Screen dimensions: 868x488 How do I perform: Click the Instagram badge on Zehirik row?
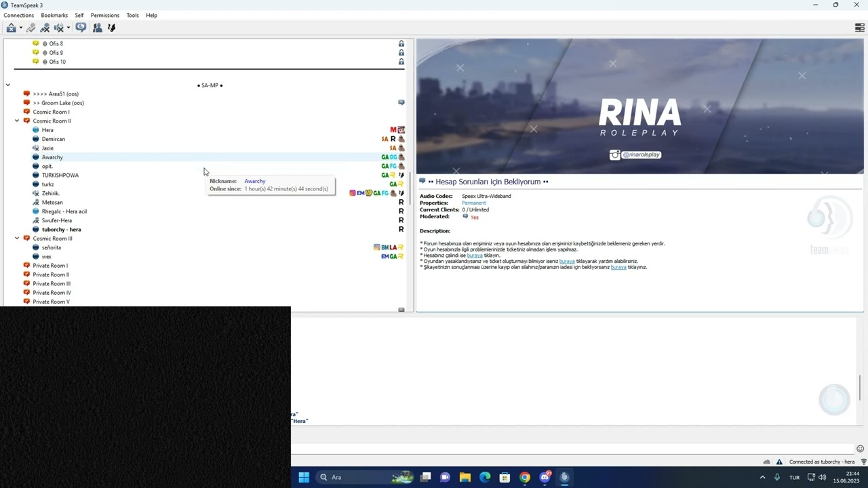[x=353, y=193]
